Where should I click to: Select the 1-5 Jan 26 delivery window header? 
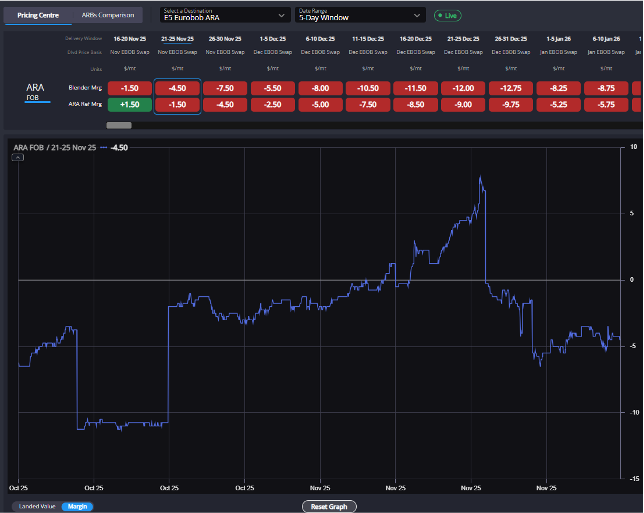click(x=559, y=39)
